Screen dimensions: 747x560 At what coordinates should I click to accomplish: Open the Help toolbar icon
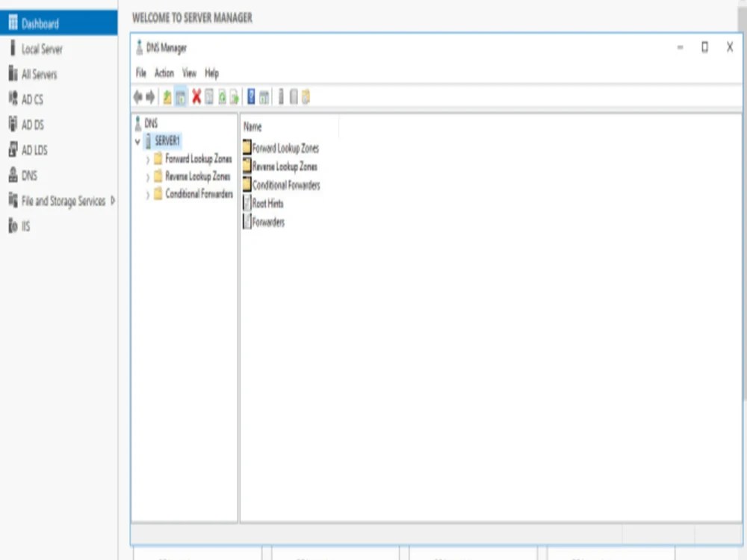click(251, 96)
